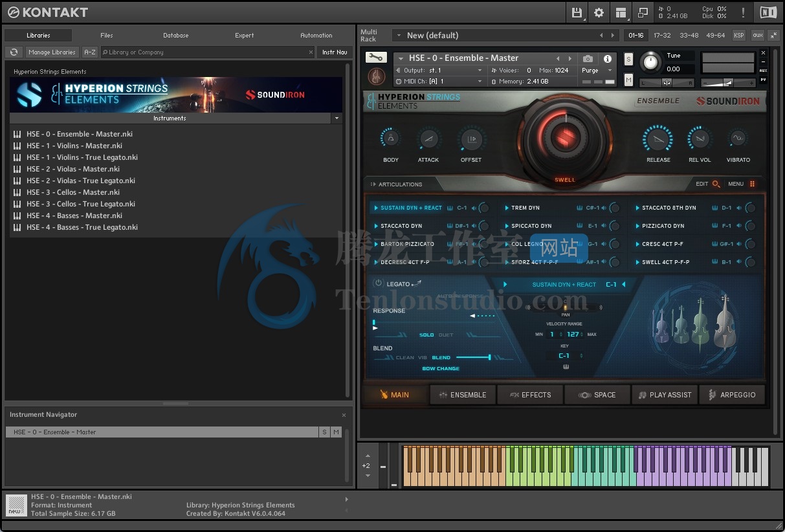Image resolution: width=785 pixels, height=532 pixels.
Task: Mute the instrument with M button
Action: 628,80
